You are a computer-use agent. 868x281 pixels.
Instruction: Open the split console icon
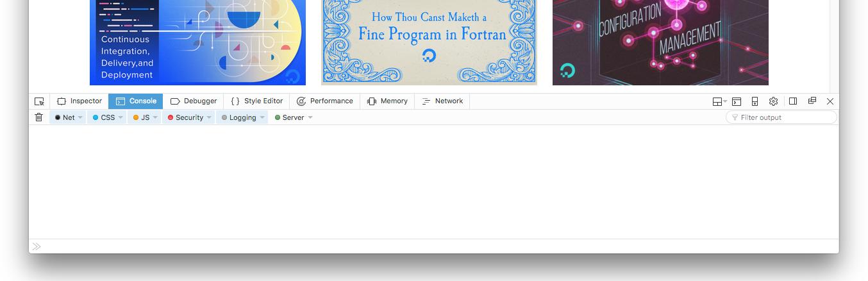(x=737, y=101)
